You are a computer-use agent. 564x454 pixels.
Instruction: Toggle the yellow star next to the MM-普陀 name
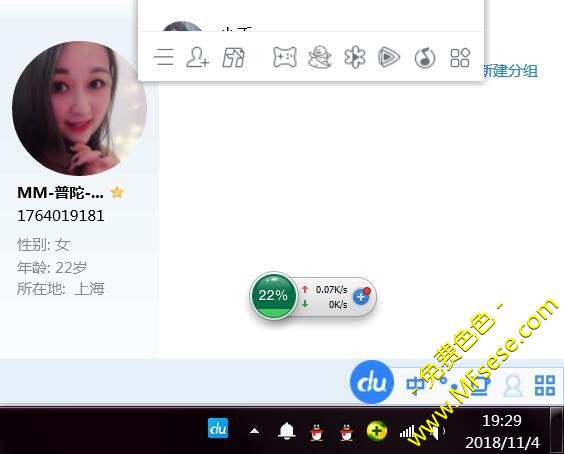pos(117,192)
